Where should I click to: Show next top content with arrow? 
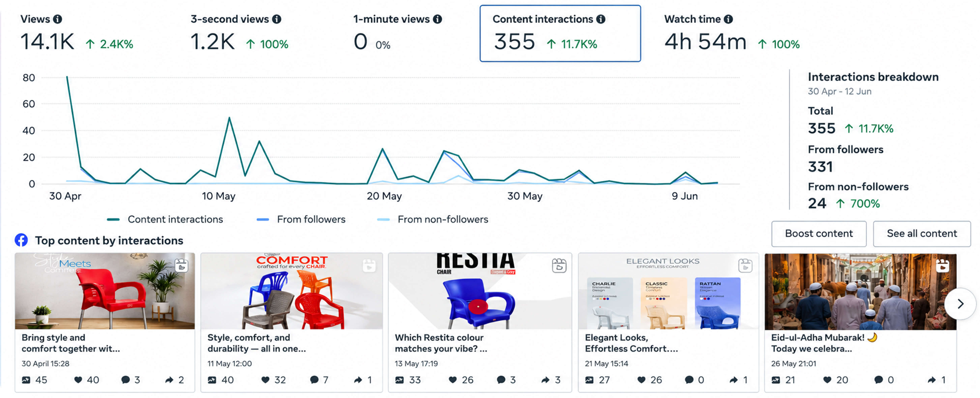(x=960, y=304)
